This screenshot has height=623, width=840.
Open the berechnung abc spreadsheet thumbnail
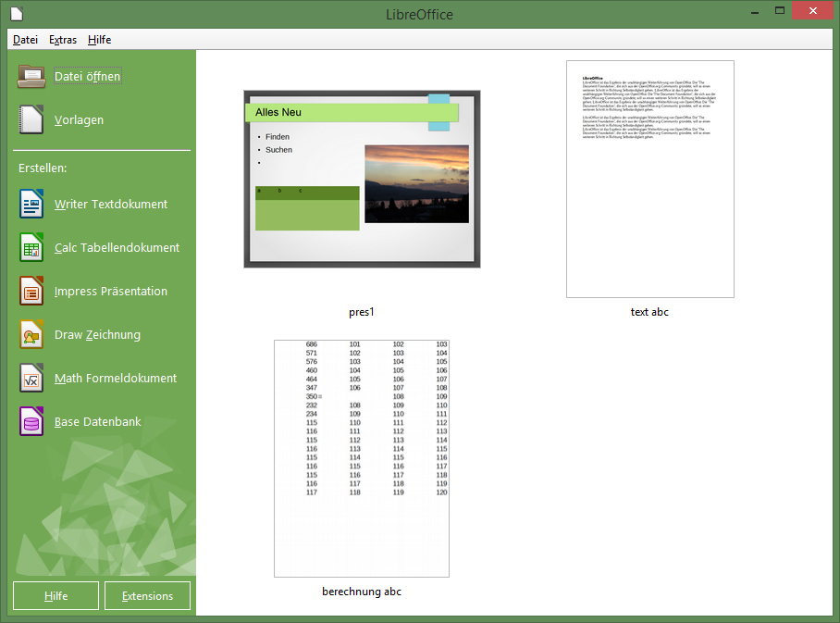[362, 459]
